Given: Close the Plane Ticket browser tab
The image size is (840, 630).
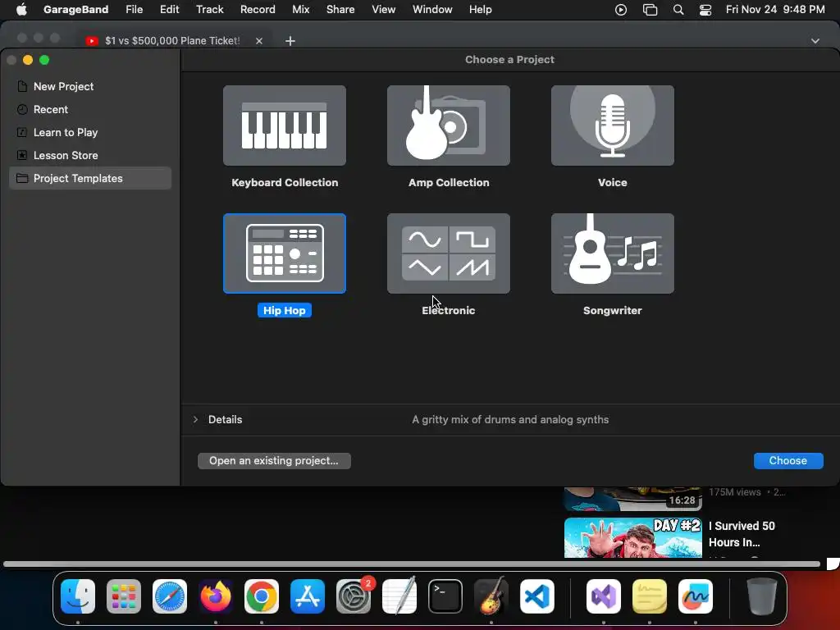Looking at the screenshot, I should pyautogui.click(x=259, y=41).
